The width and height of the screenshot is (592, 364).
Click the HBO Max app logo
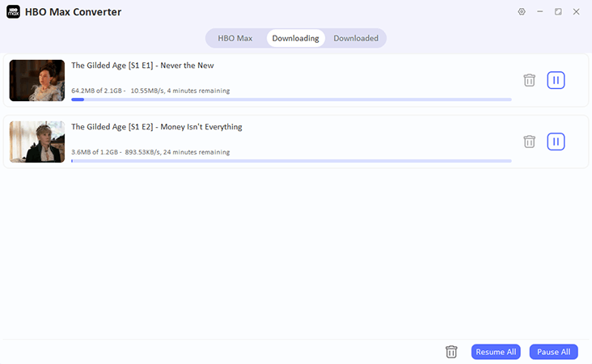click(13, 11)
